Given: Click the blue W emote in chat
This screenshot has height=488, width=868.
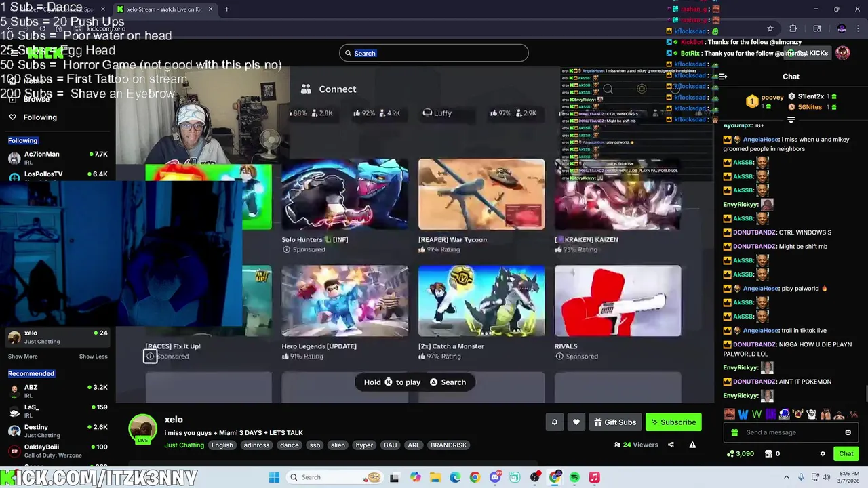Looking at the screenshot, I should click(x=743, y=414).
